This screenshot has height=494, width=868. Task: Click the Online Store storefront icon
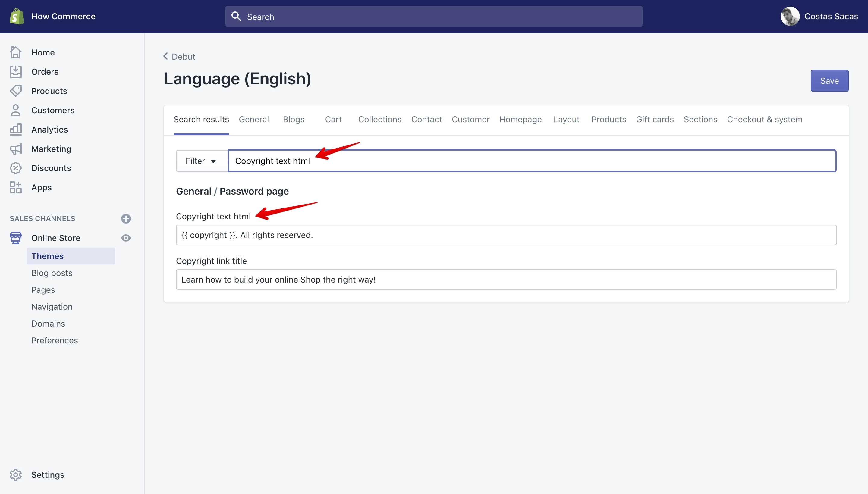(16, 238)
